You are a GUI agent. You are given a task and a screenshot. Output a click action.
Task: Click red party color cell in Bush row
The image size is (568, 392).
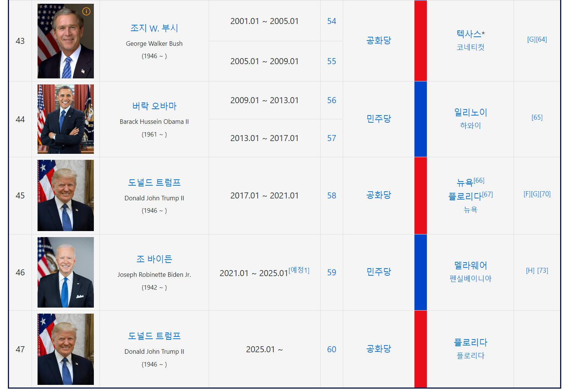pos(420,41)
